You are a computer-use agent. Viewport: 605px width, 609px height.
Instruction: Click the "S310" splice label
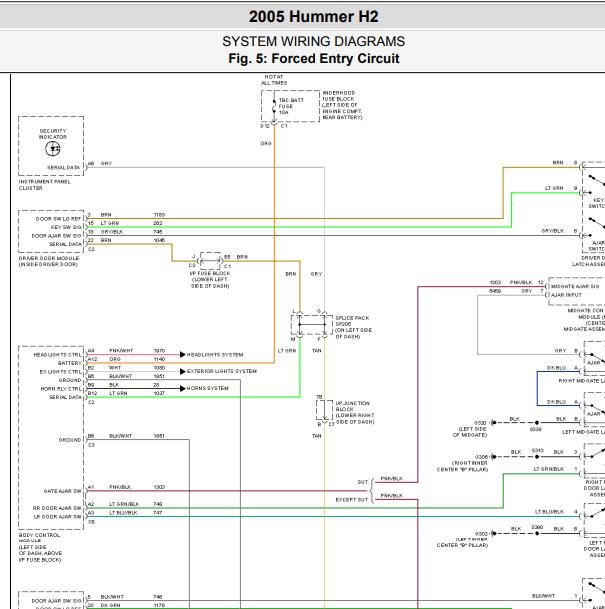(537, 451)
